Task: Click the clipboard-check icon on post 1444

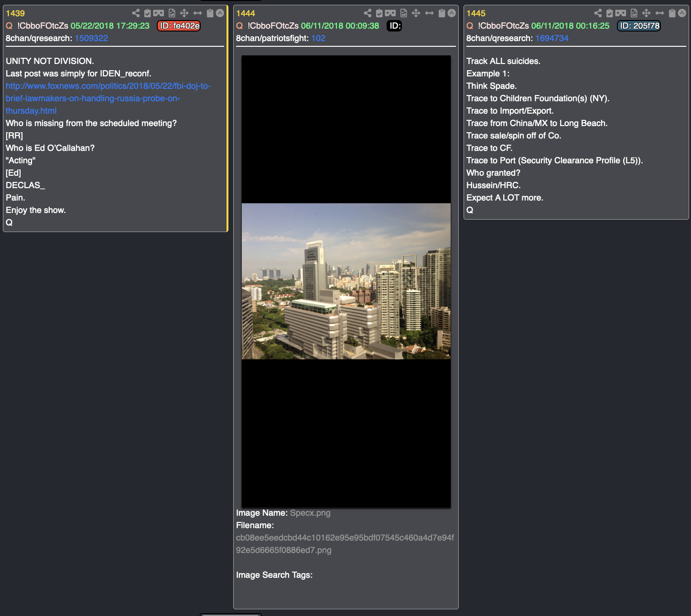Action: 379,13
